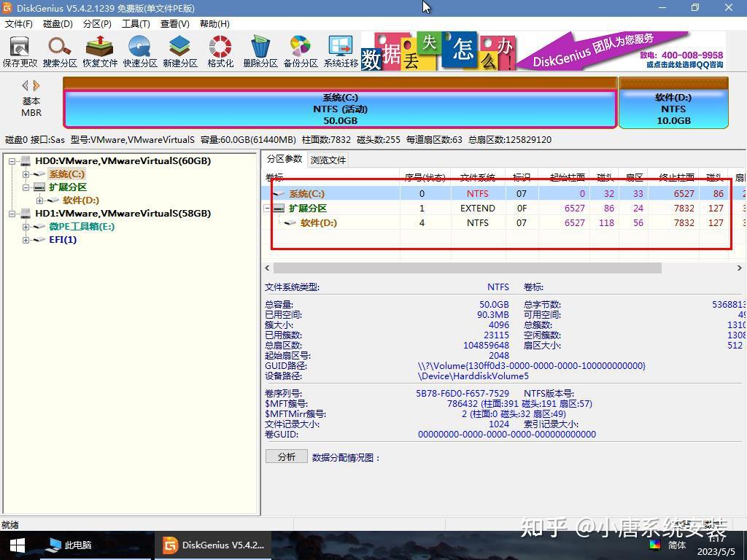Image resolution: width=747 pixels, height=560 pixels.
Task: Start System Migration (系统迁移)
Action: click(x=341, y=52)
